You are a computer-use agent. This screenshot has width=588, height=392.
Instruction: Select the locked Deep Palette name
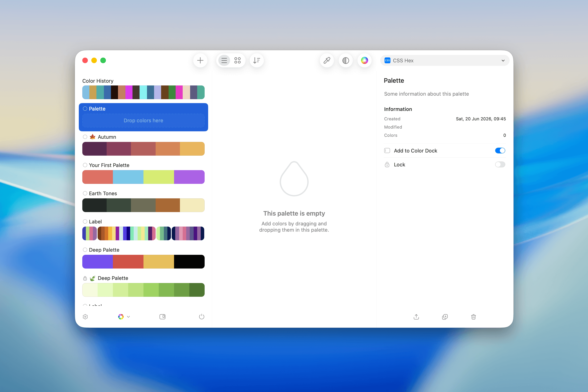[x=113, y=278]
